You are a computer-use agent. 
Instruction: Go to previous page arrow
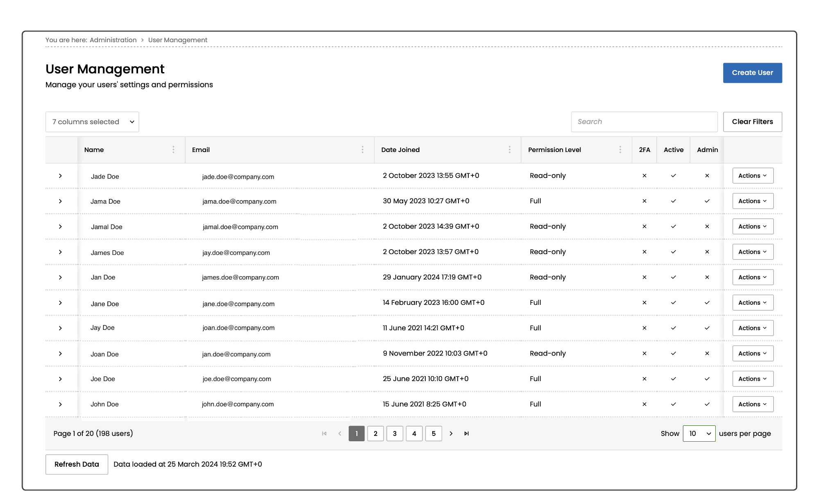click(x=340, y=434)
